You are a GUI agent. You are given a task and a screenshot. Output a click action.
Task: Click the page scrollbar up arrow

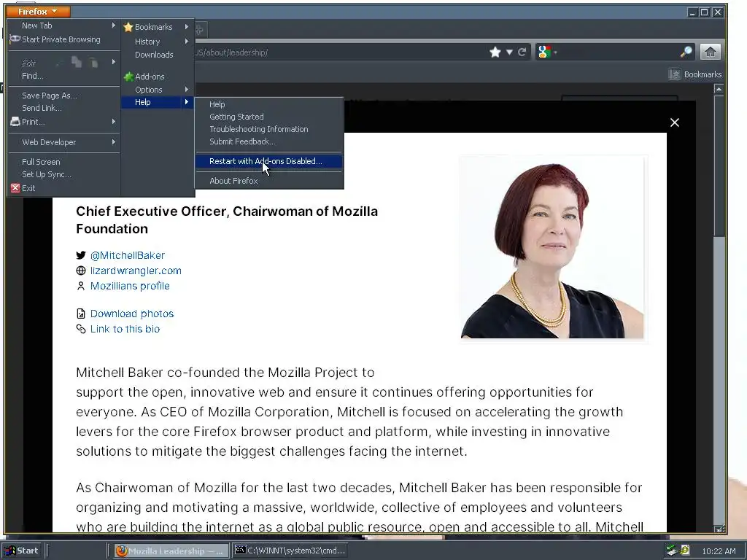719,90
